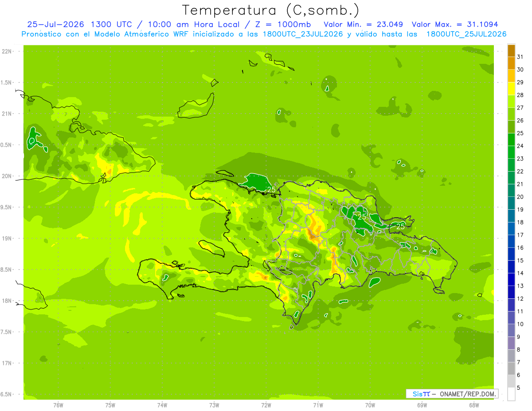
Task: Click the '20N' latitude label
Action: (x=6, y=176)
